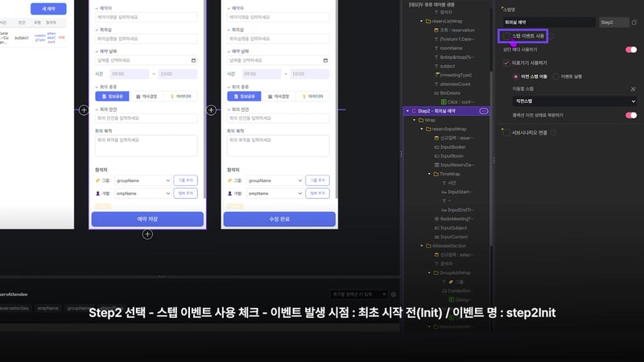Click the 예약 저장 button

(147, 219)
